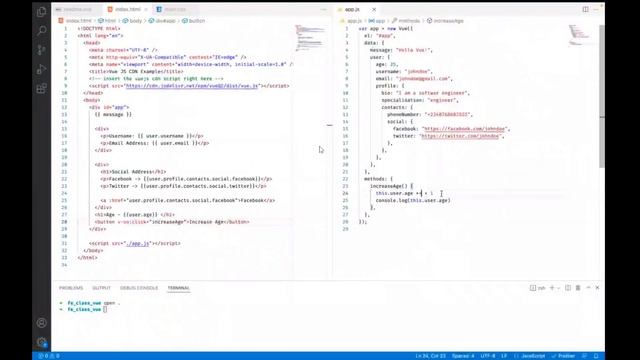640x360 pixels.
Task: Click the message 'Hello Vue!' line
Action: [x=401, y=50]
